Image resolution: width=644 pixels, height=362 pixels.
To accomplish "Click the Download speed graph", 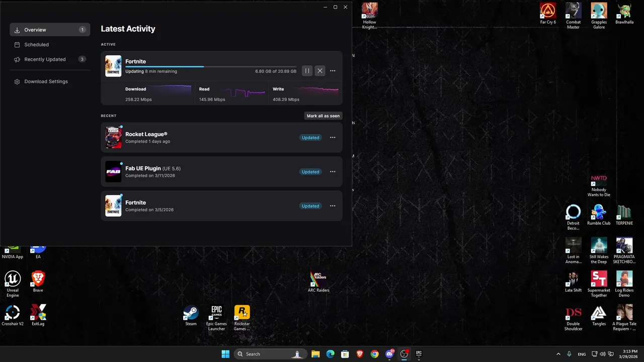I will [170, 92].
